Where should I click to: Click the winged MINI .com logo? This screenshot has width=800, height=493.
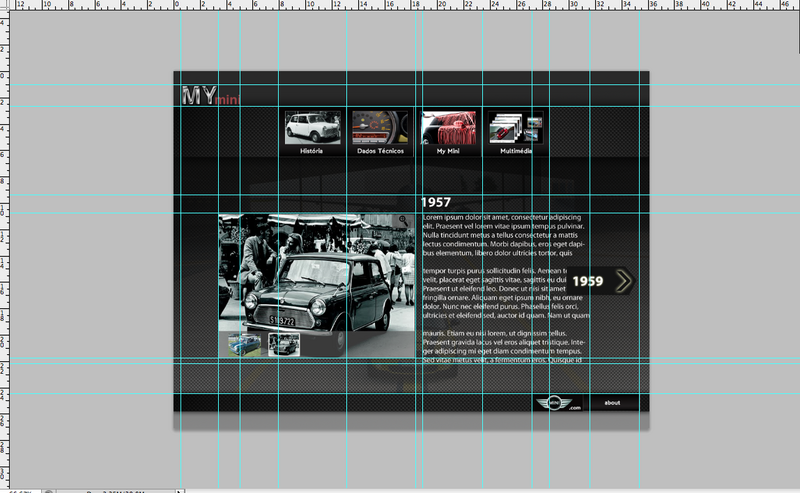coord(556,403)
